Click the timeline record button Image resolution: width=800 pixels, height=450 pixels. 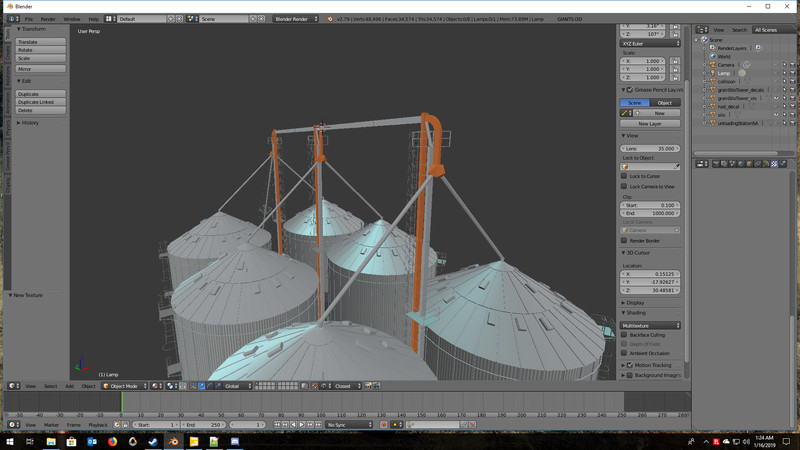pos(383,425)
